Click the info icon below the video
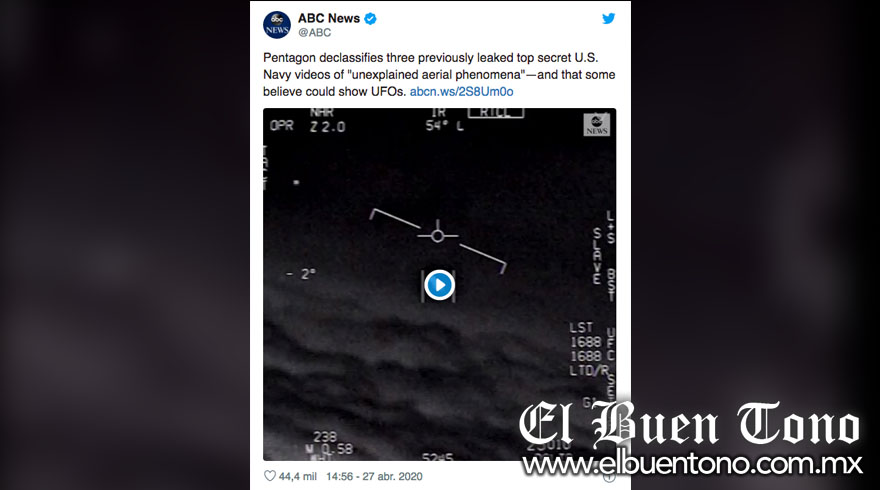 coord(609,477)
